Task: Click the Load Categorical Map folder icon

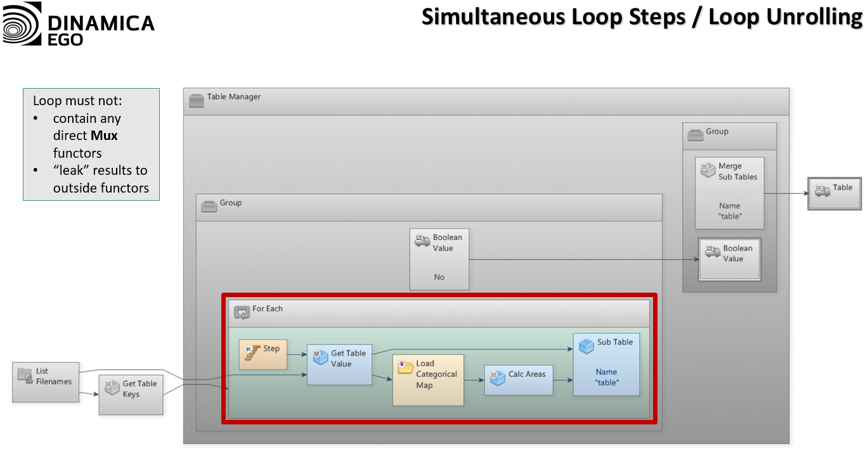Action: tap(405, 368)
